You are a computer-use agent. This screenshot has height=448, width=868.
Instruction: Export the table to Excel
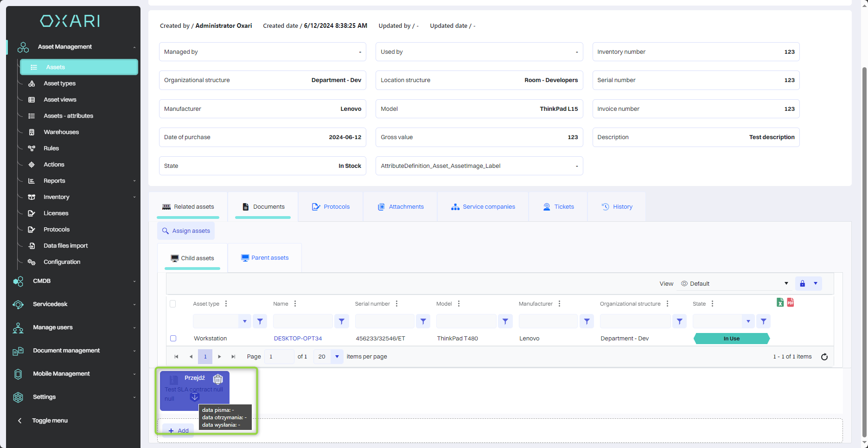780,302
